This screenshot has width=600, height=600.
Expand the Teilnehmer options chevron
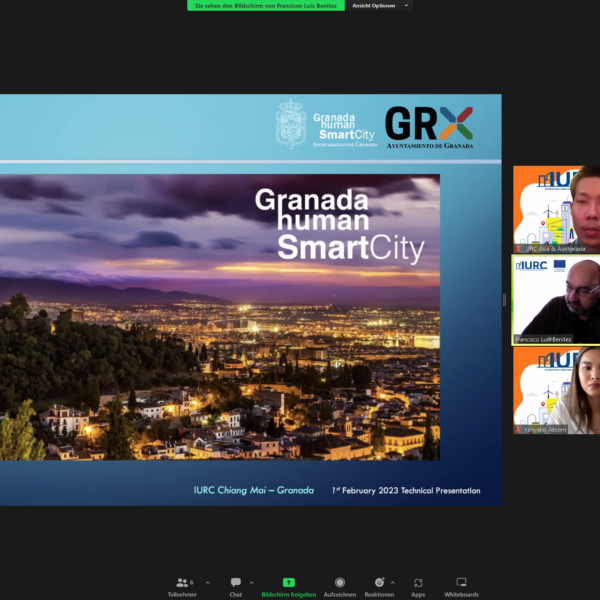[208, 583]
